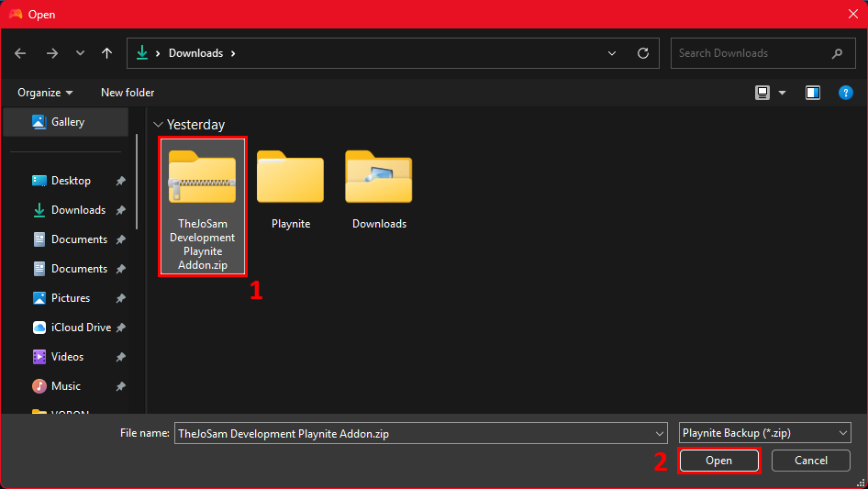This screenshot has width=868, height=489.
Task: Click the blue Help question mark icon
Action: tap(846, 93)
